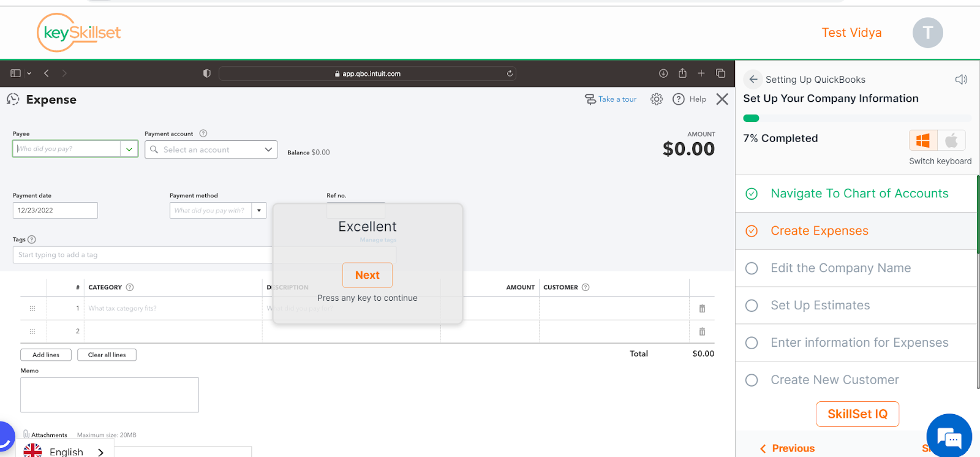Click the Take a tour link
The width and height of the screenshot is (980, 457).
(x=611, y=99)
